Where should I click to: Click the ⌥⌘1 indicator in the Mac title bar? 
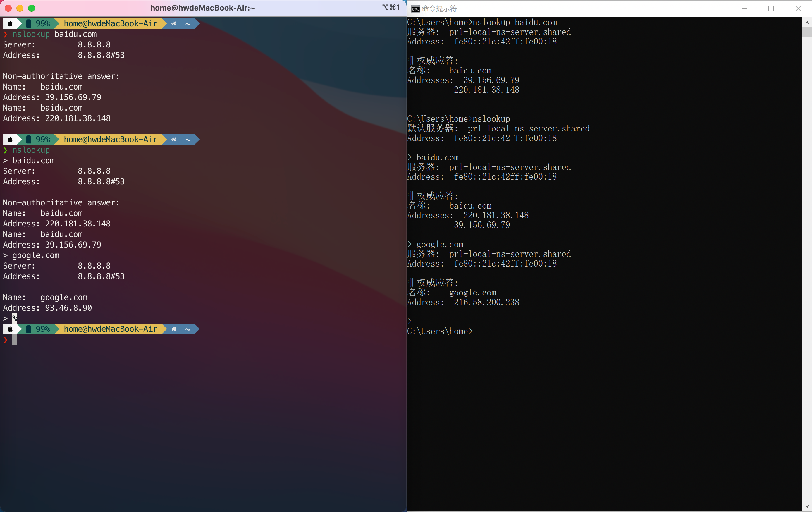[391, 7]
